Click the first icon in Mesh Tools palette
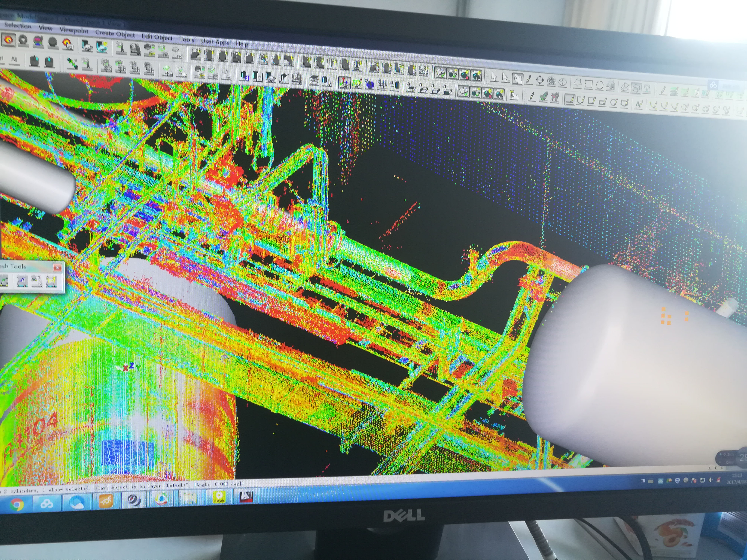 pos(4,281)
